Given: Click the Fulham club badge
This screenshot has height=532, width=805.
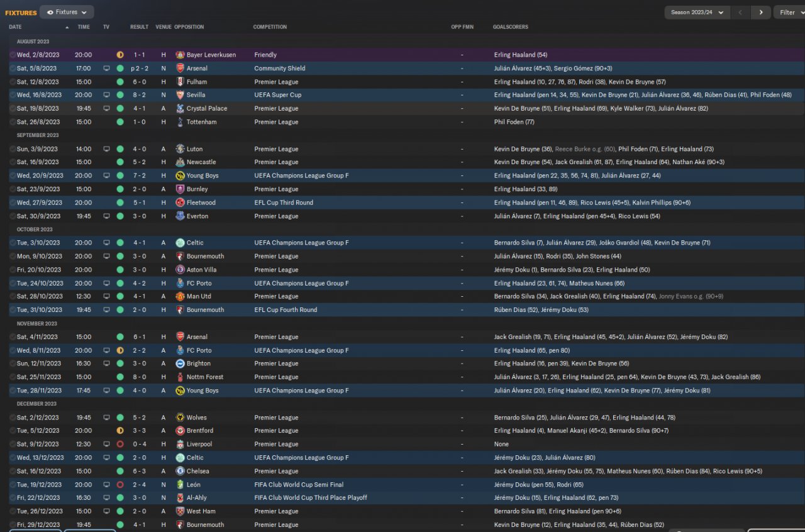Looking at the screenshot, I should click(180, 82).
